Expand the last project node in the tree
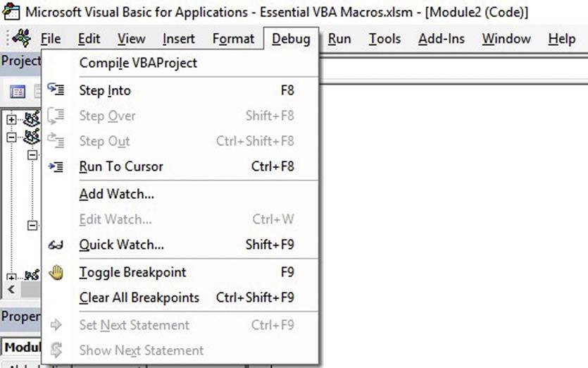Image resolution: width=588 pixels, height=368 pixels. [x=11, y=276]
